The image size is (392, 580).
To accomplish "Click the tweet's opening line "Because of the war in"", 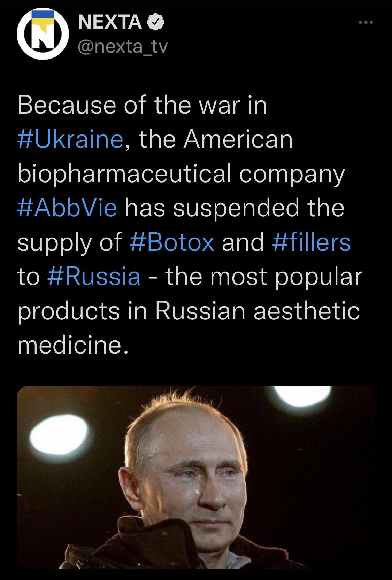I will click(142, 105).
